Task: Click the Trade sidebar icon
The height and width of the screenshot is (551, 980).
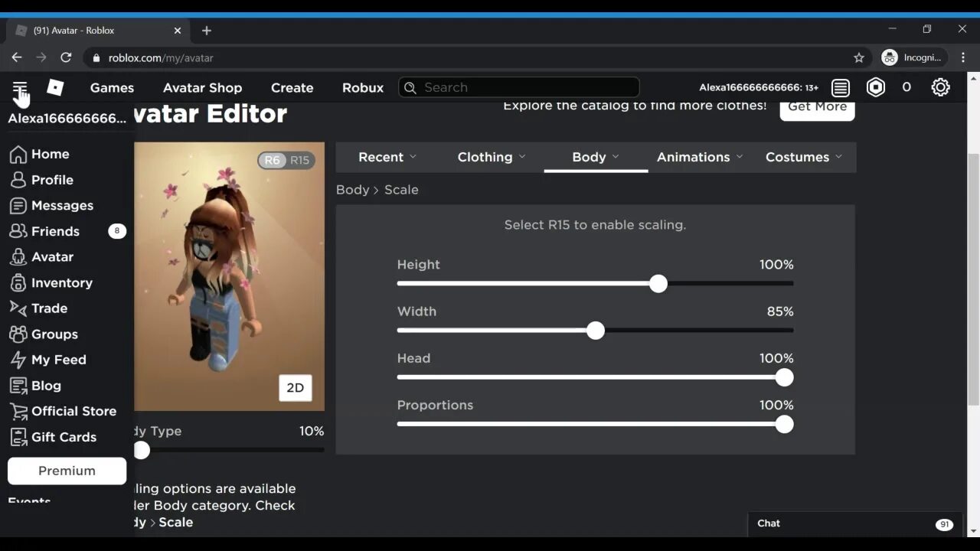Action: click(x=18, y=308)
